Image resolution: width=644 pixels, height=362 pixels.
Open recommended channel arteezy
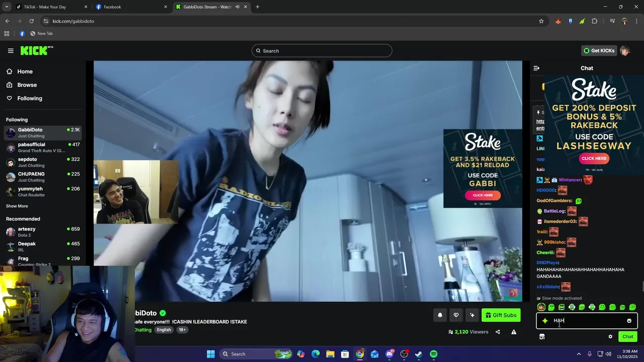(x=43, y=232)
